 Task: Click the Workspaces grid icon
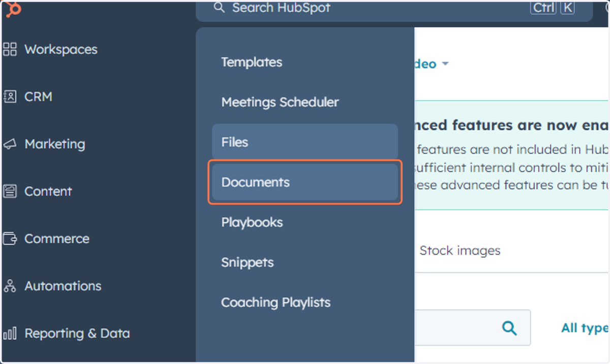(x=10, y=49)
